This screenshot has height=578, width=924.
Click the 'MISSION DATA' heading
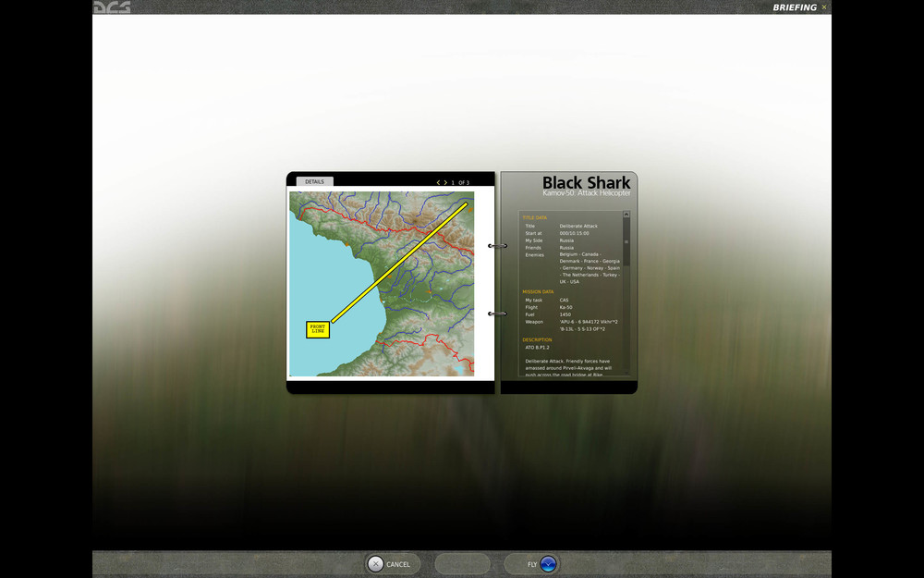point(538,292)
